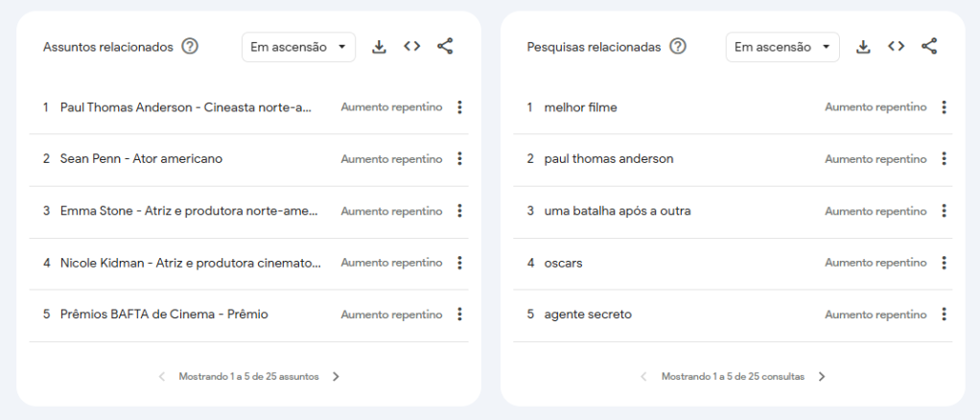980x420 pixels.
Task: Go to next page of assuntos
Action: [x=336, y=377]
